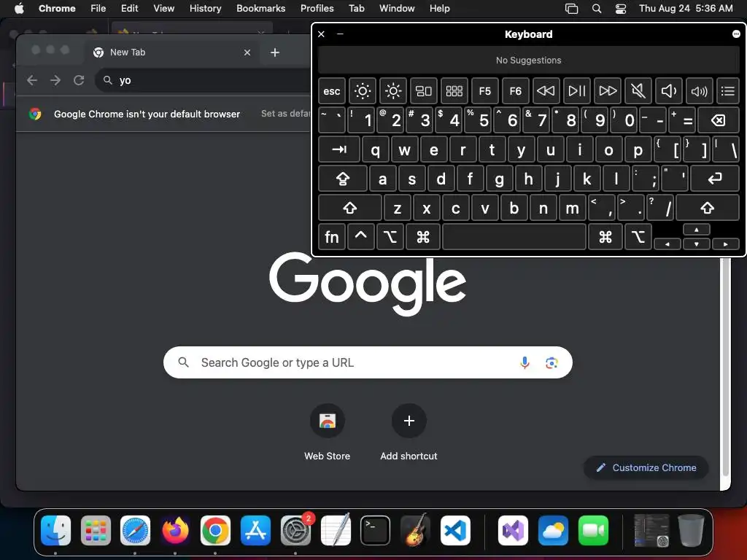Click the left arrow key

coord(667,244)
